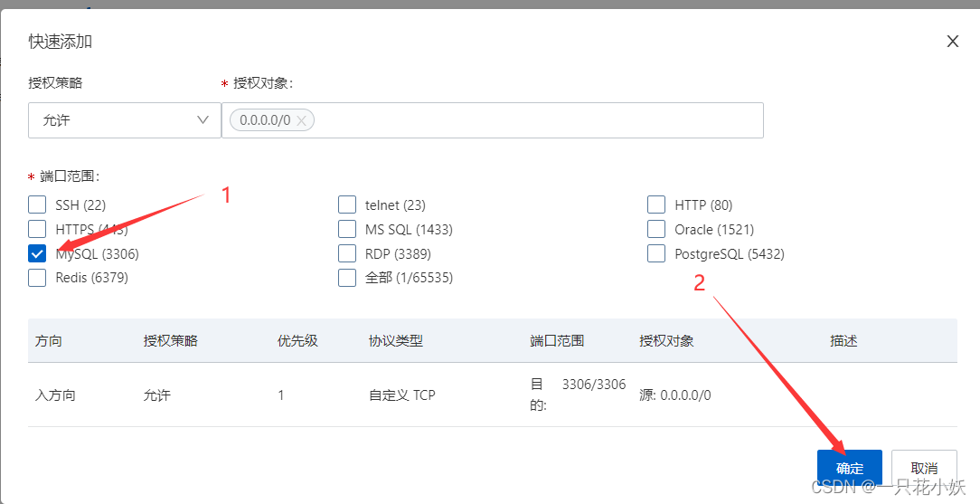Click the 0.0.0.0/0 tag text

pyautogui.click(x=265, y=120)
